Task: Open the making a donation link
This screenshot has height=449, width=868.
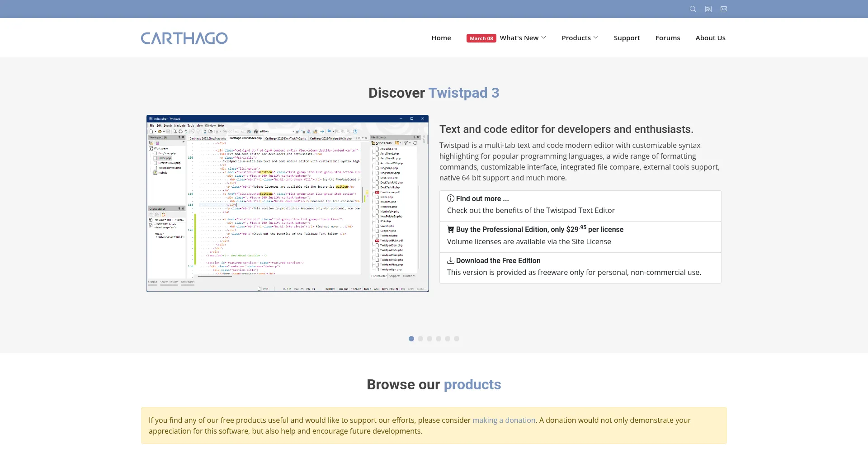Action: tap(504, 420)
